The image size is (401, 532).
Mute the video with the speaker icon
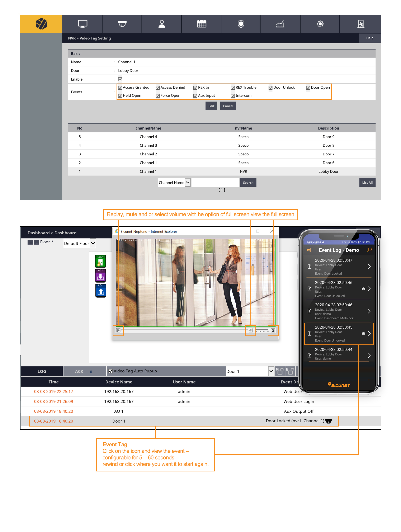pyautogui.click(x=250, y=330)
